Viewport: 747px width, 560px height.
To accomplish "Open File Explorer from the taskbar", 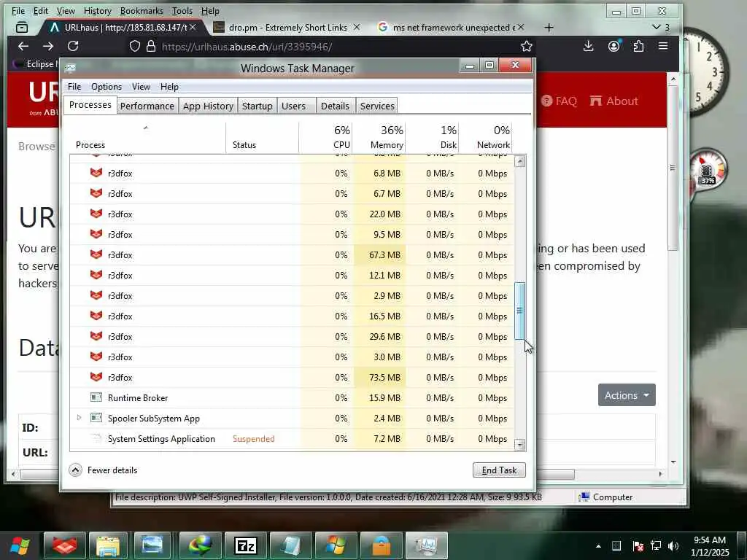I will click(108, 545).
